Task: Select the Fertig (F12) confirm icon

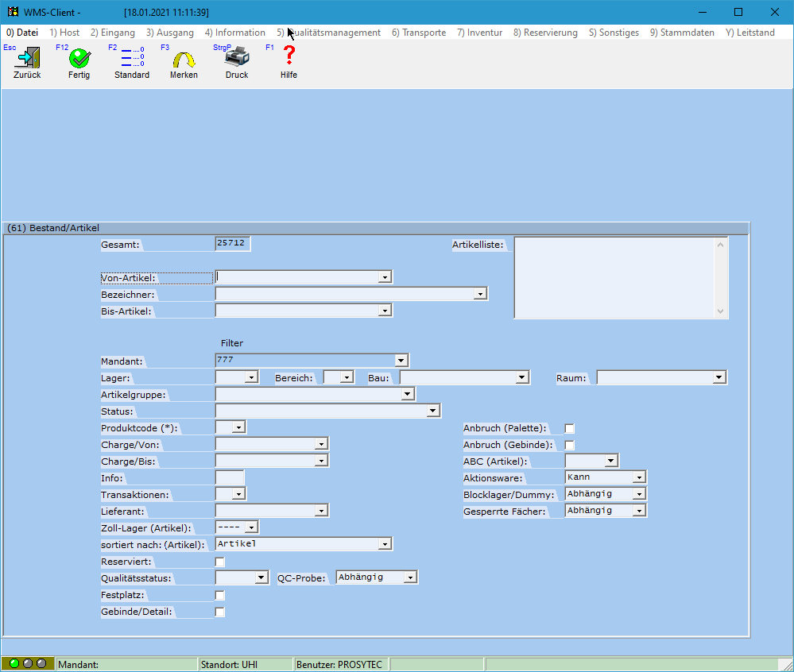Action: coord(79,60)
